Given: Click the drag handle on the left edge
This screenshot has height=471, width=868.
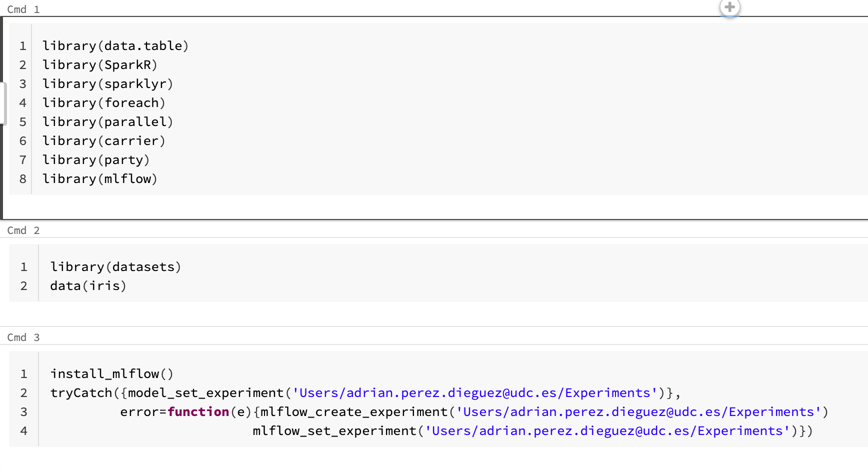Looking at the screenshot, I should [x=3, y=103].
